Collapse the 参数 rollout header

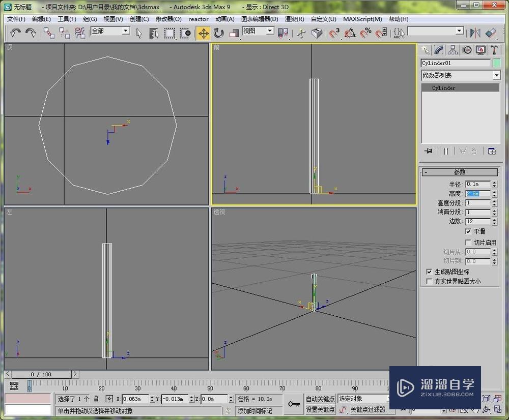[460, 172]
